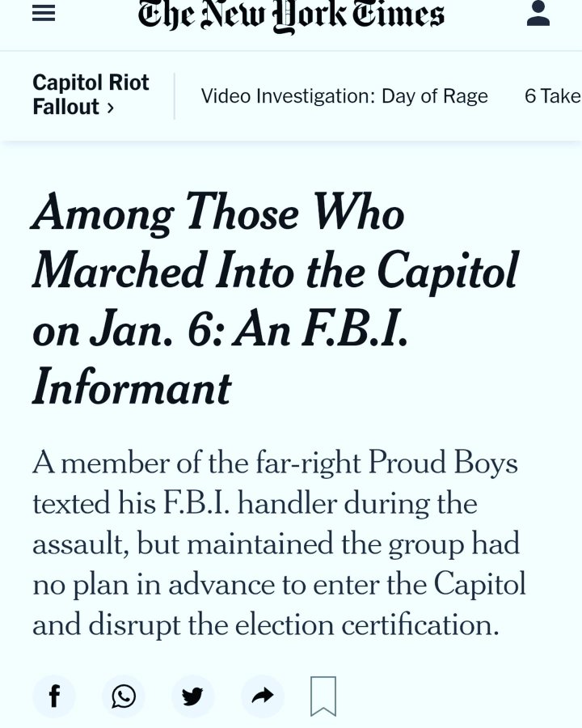Select the partially visible "6 Take" item

pyautogui.click(x=553, y=96)
